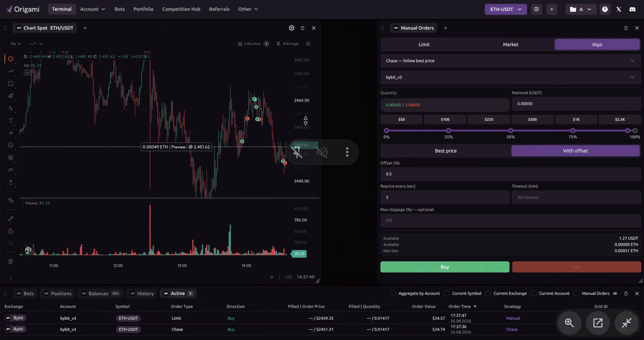This screenshot has width=644, height=340.
Task: Go to Competition Hub
Action: (181, 9)
